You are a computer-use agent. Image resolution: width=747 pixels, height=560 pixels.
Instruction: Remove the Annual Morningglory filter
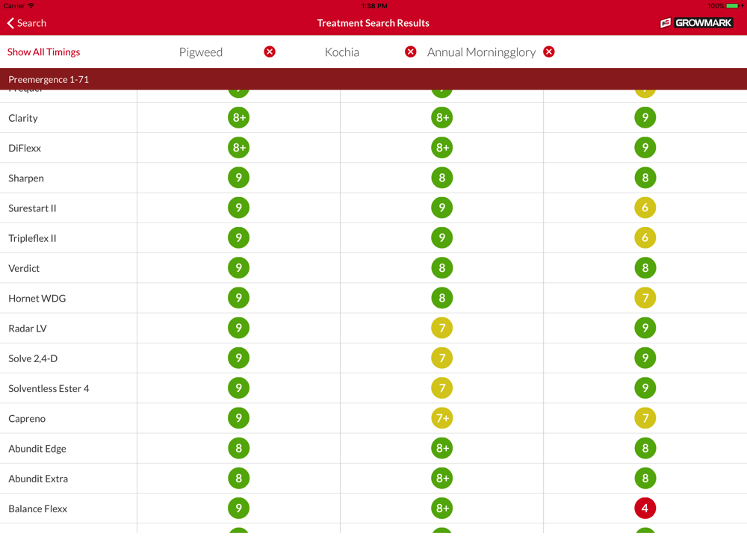point(549,52)
